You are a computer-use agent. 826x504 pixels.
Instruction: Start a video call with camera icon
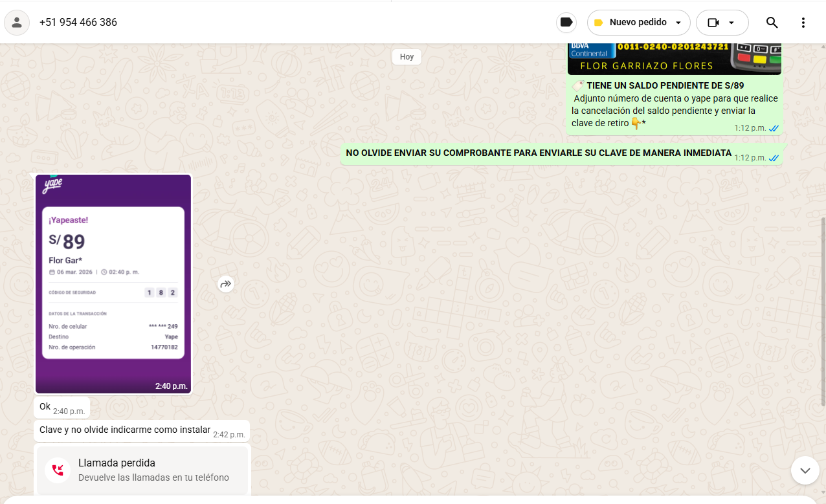click(x=713, y=23)
